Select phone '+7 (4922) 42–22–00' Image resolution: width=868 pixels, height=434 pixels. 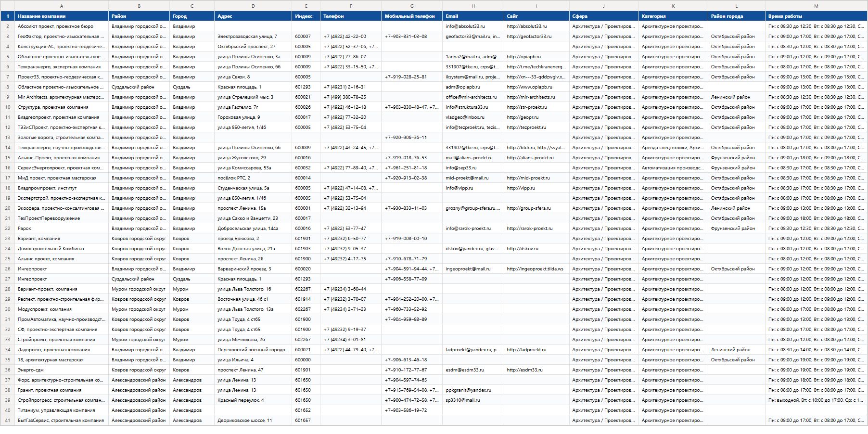[351, 37]
